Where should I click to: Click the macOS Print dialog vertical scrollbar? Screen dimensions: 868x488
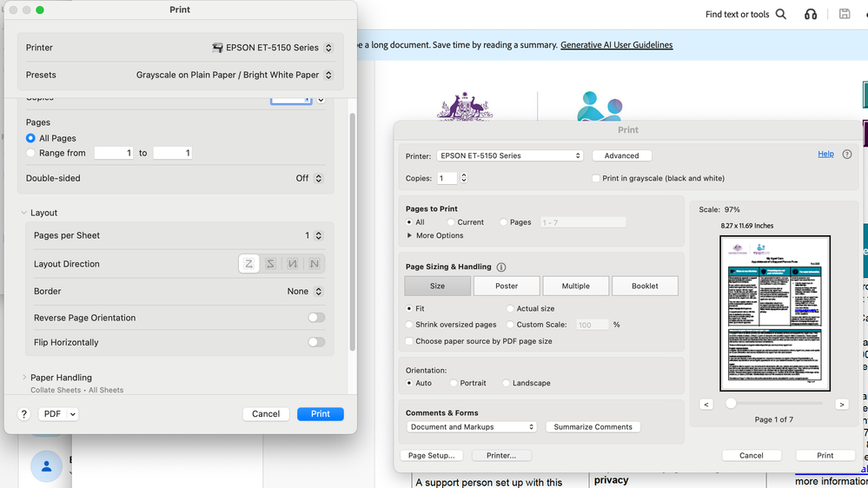[352, 233]
